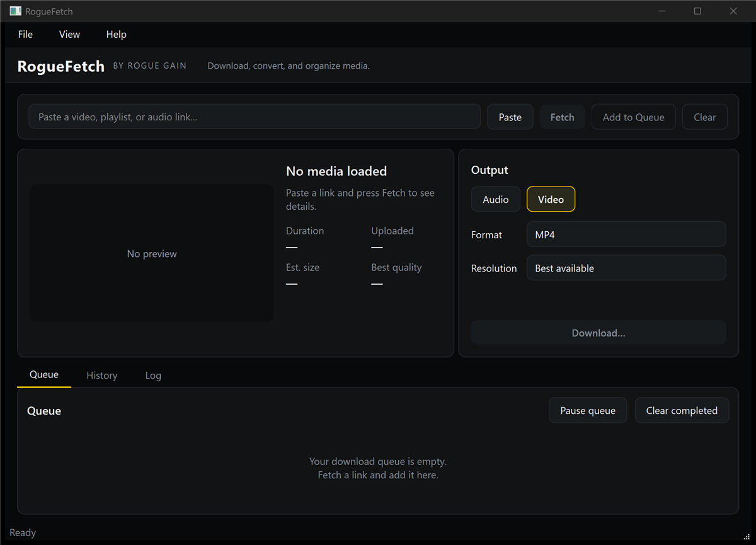The width and height of the screenshot is (756, 545).
Task: Click the Add to Queue button
Action: tap(633, 117)
